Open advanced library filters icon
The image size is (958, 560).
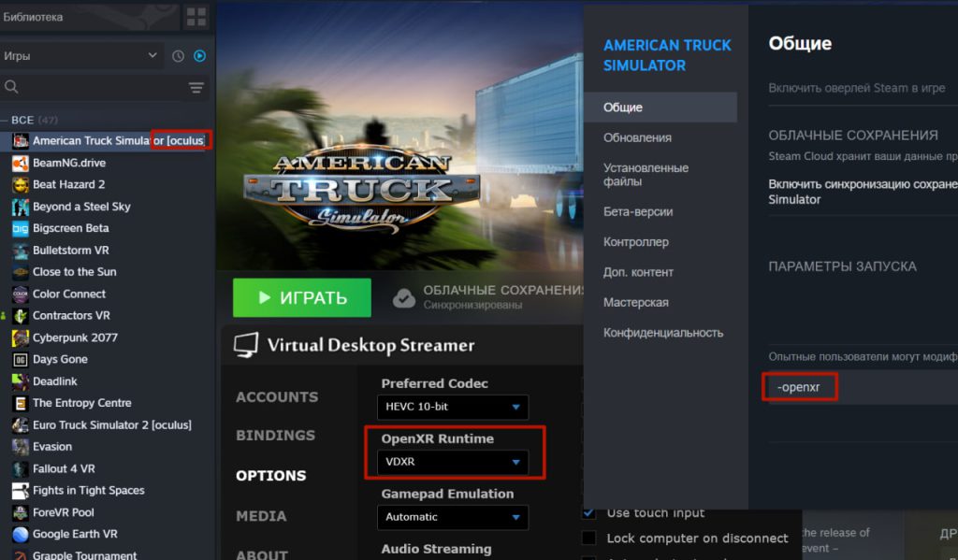point(196,87)
